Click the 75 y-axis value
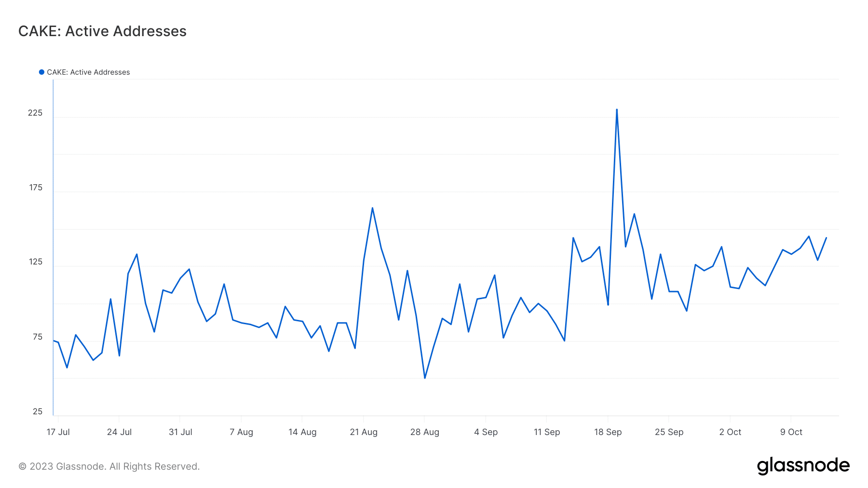The image size is (868, 488). (x=38, y=337)
